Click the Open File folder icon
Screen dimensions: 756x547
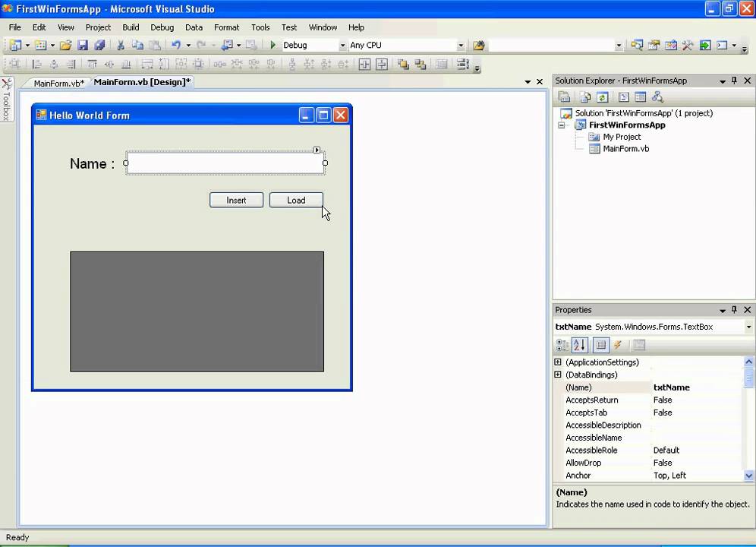tap(65, 46)
